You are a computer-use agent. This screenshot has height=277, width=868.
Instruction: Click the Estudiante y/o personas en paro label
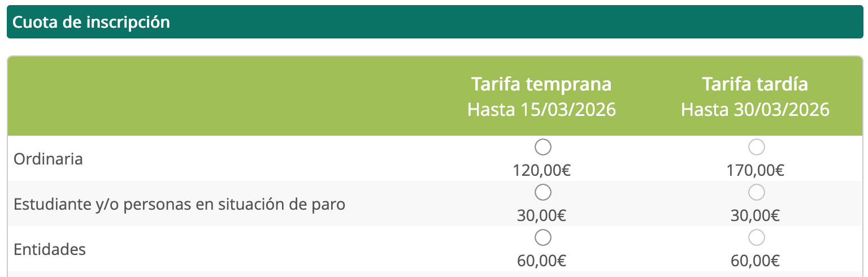(179, 204)
